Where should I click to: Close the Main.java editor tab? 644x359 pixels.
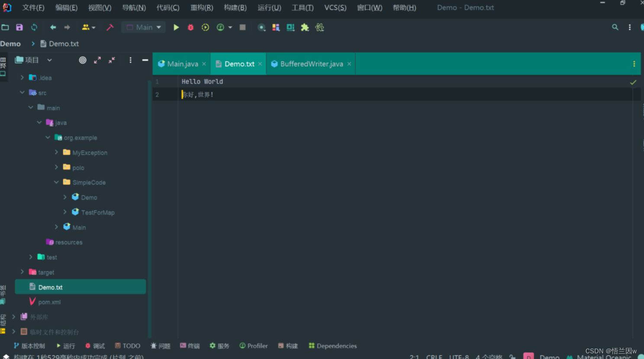click(x=204, y=64)
